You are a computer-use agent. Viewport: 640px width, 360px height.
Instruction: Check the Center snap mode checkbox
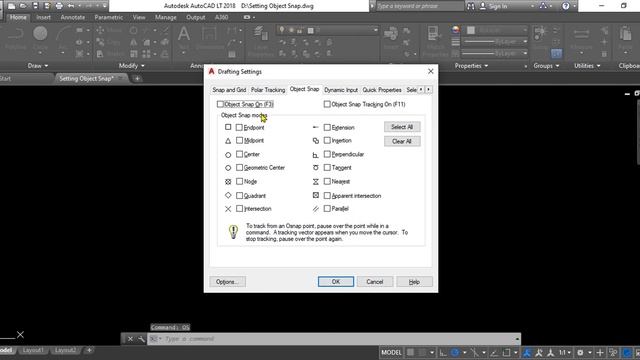(239, 154)
